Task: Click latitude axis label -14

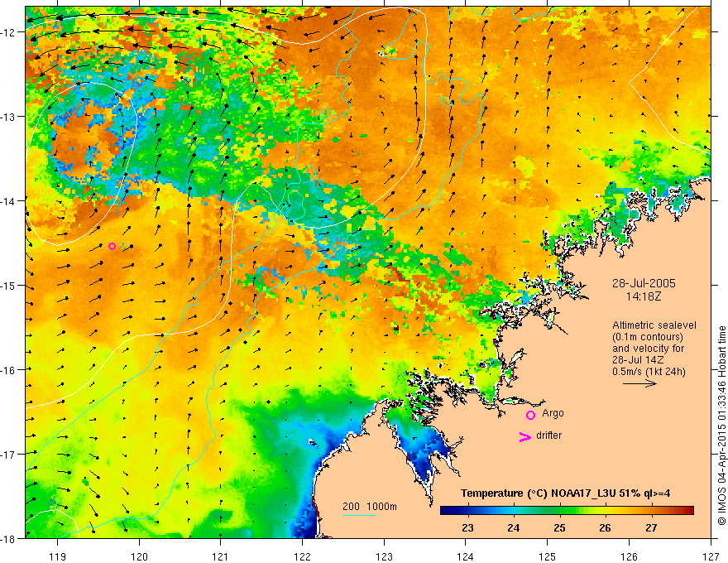Action: [9, 201]
